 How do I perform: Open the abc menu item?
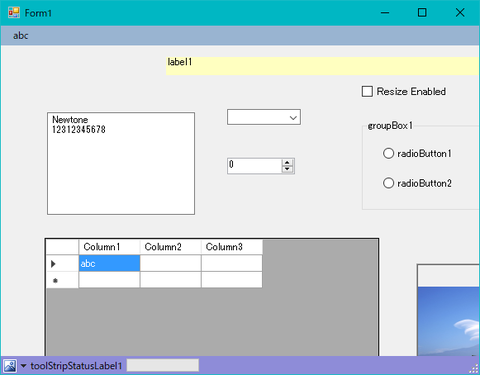(21, 36)
